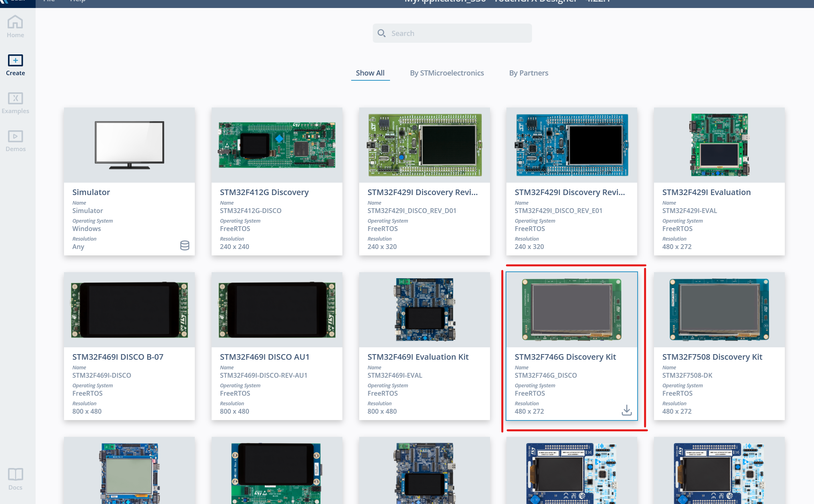Click the download icon on STM32F746G Discovery Kit
Screen dimensions: 814x504
pyautogui.click(x=626, y=410)
